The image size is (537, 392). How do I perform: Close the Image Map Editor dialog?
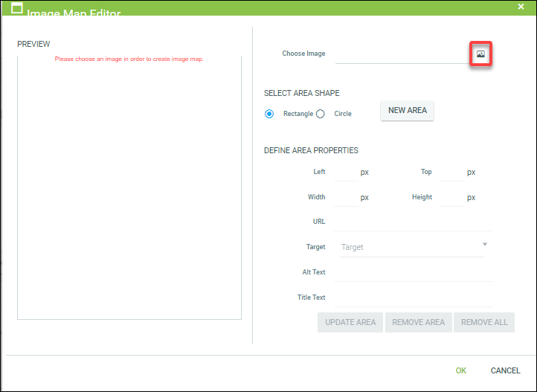pyautogui.click(x=521, y=6)
